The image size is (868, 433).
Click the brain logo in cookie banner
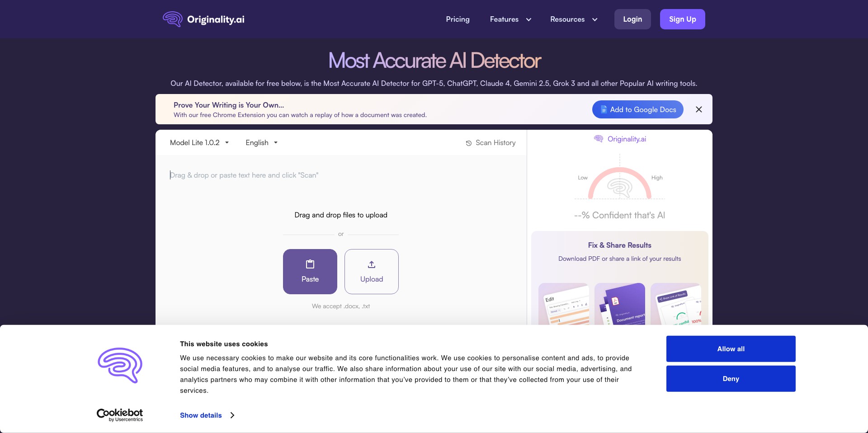(x=120, y=365)
